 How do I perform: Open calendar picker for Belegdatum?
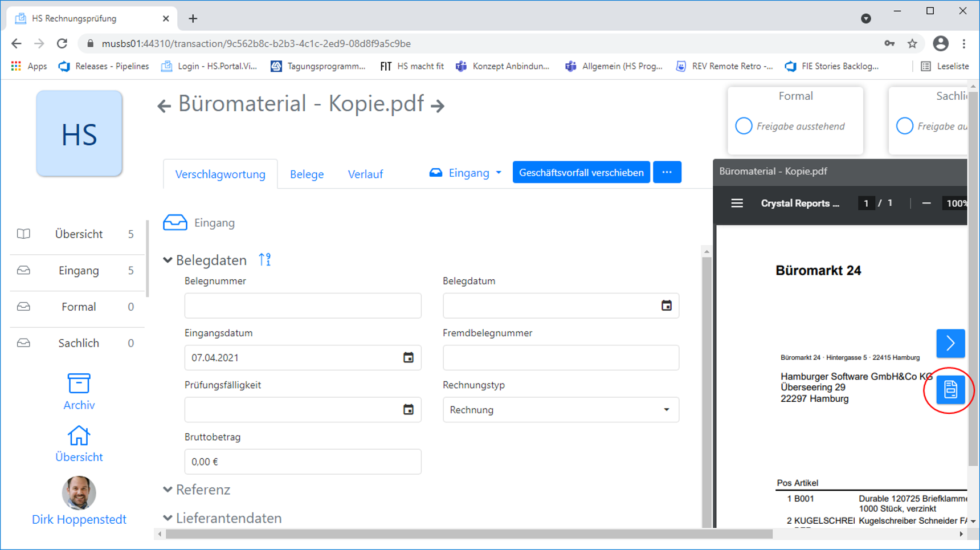(x=666, y=306)
